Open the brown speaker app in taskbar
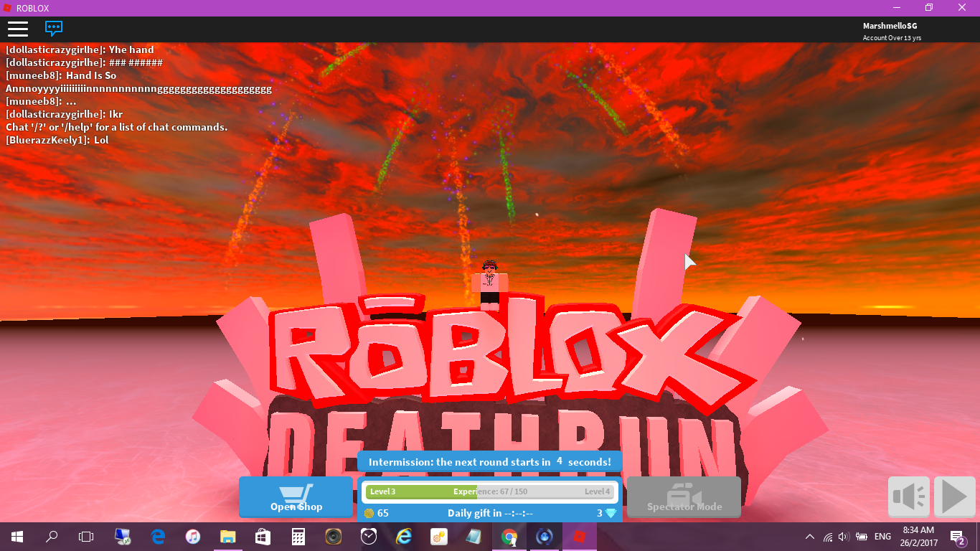This screenshot has width=980, height=551. (x=334, y=537)
